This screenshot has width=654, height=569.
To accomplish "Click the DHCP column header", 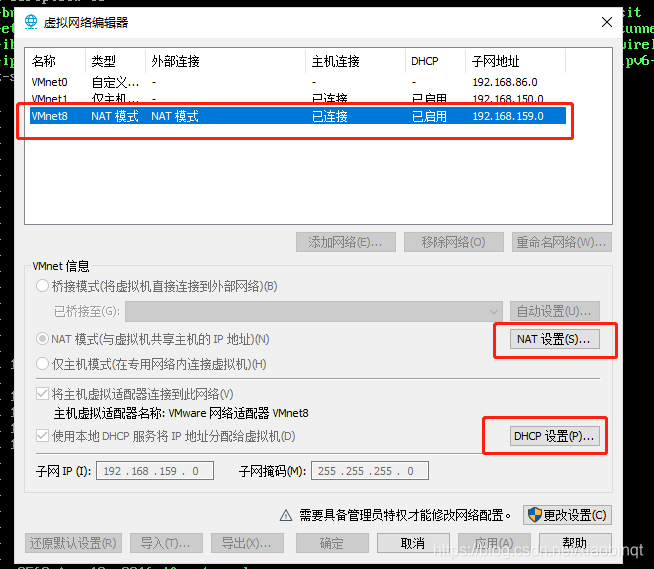I will pyautogui.click(x=435, y=61).
